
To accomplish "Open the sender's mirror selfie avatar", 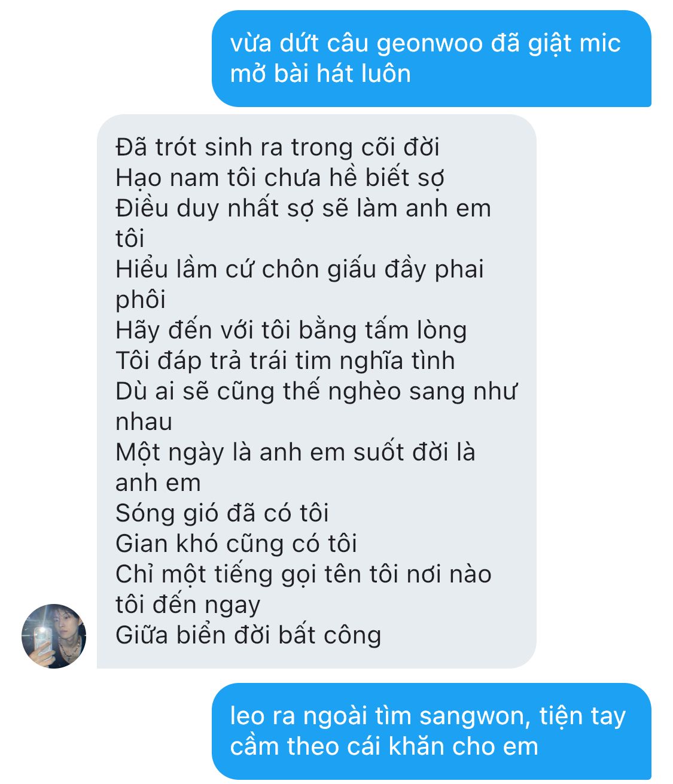I will tap(54, 636).
